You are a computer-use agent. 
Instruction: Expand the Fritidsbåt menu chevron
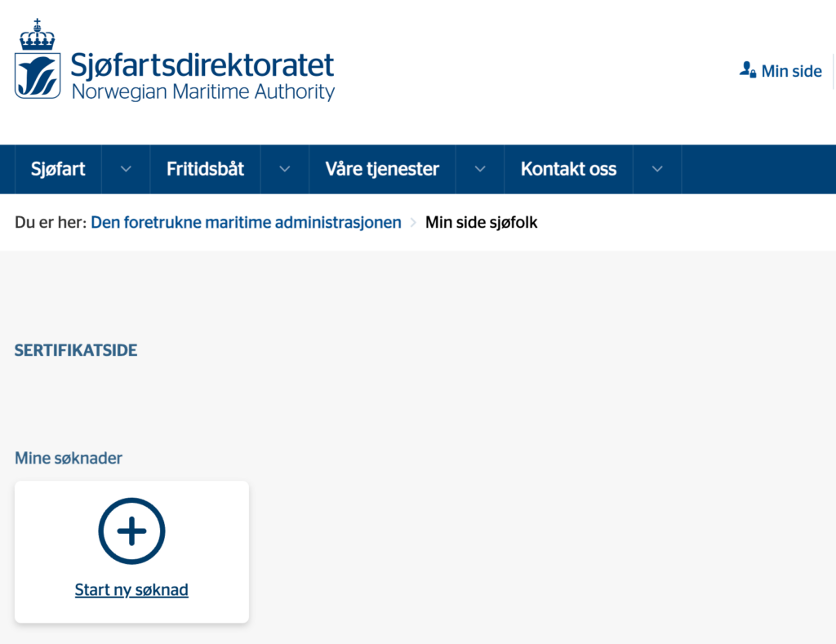tap(285, 169)
